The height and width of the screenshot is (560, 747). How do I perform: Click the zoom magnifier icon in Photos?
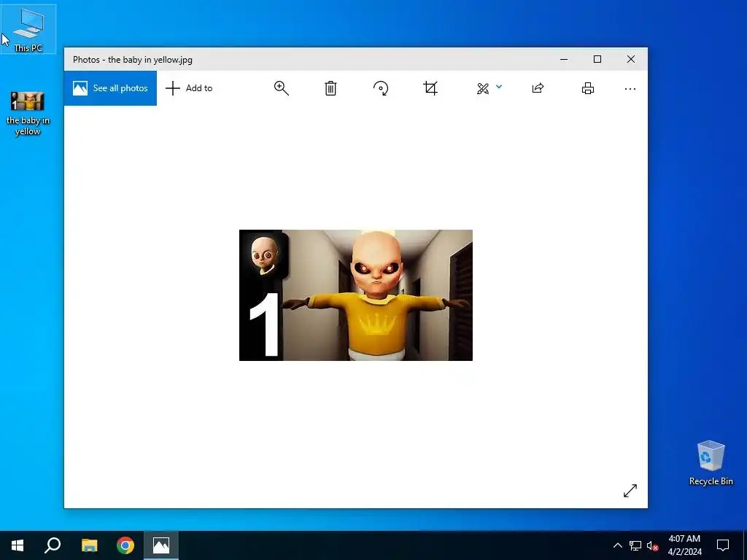(281, 88)
